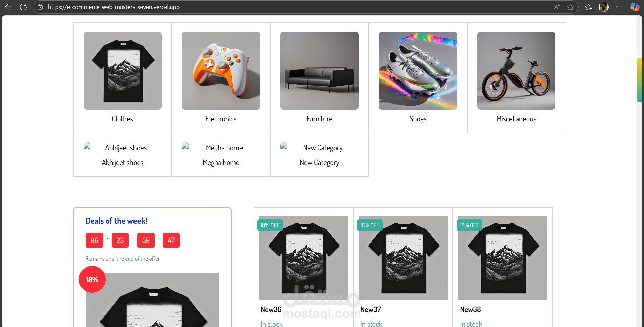Viewport: 644px width, 327px height.
Task: Open the Electronics controller image
Action: [x=221, y=70]
